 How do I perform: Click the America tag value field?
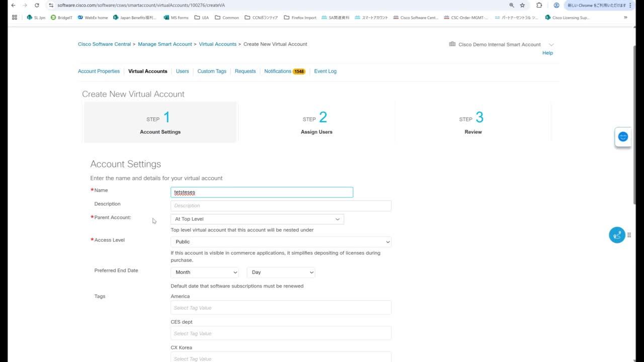click(x=281, y=308)
